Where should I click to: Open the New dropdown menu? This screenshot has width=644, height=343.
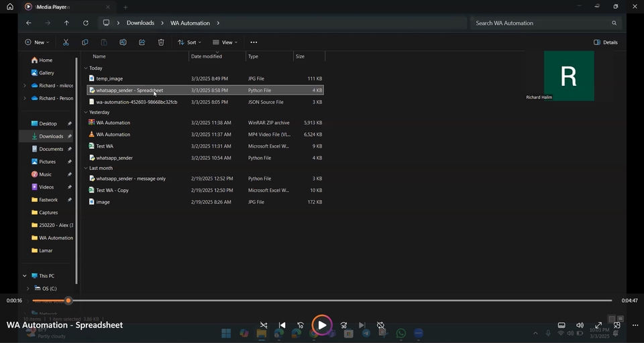[37, 42]
